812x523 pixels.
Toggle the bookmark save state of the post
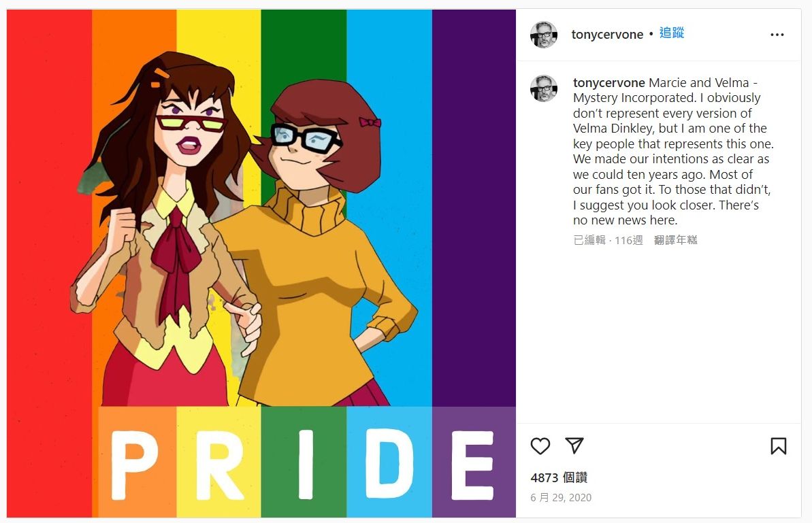(x=777, y=446)
